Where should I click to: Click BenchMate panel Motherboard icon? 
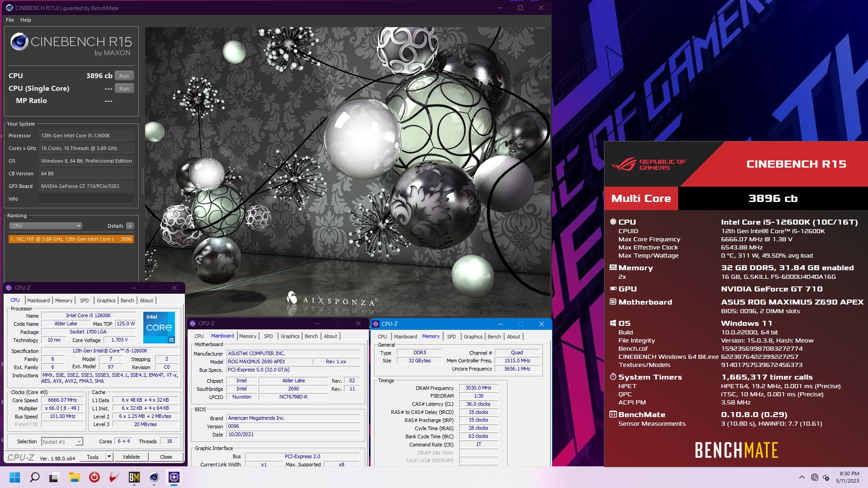(x=613, y=302)
